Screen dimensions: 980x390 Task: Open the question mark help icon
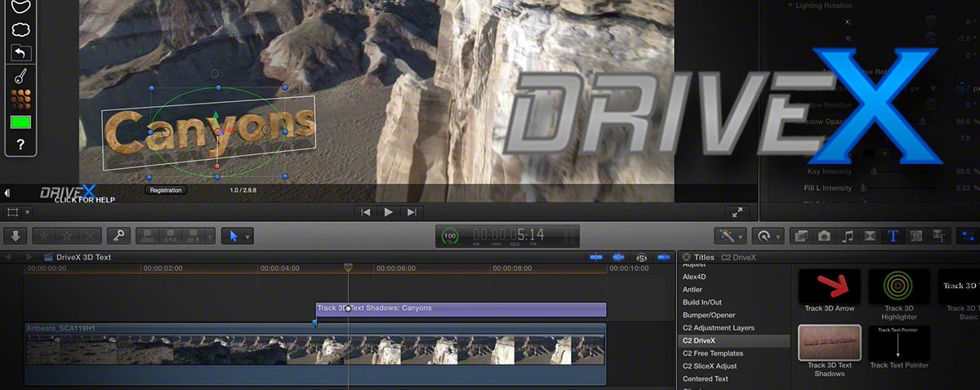click(x=21, y=144)
